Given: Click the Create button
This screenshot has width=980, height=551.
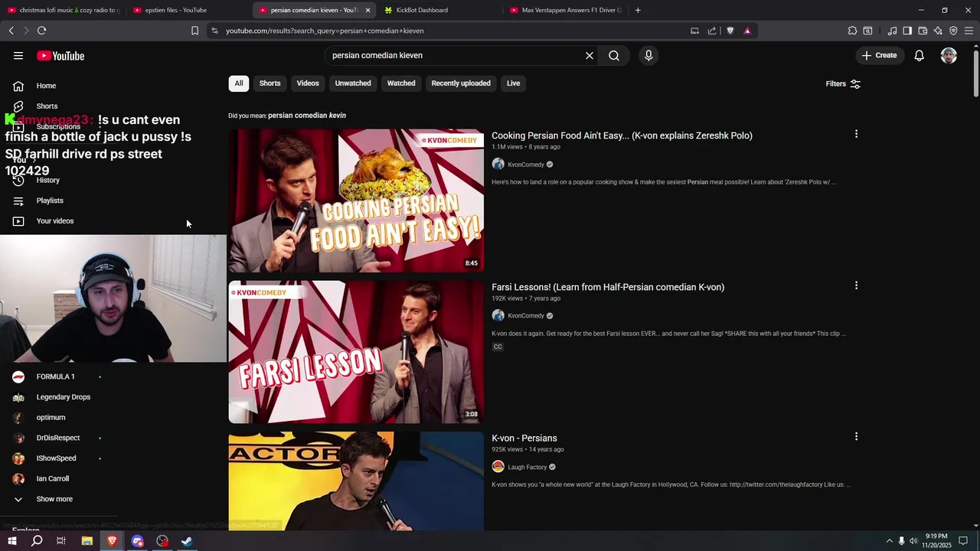Looking at the screenshot, I should (x=879, y=56).
